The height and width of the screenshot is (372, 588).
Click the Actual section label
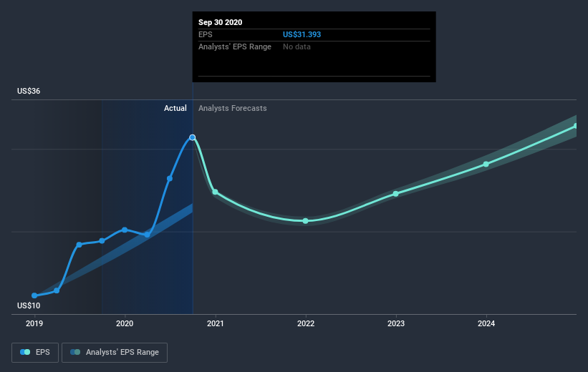coord(175,108)
